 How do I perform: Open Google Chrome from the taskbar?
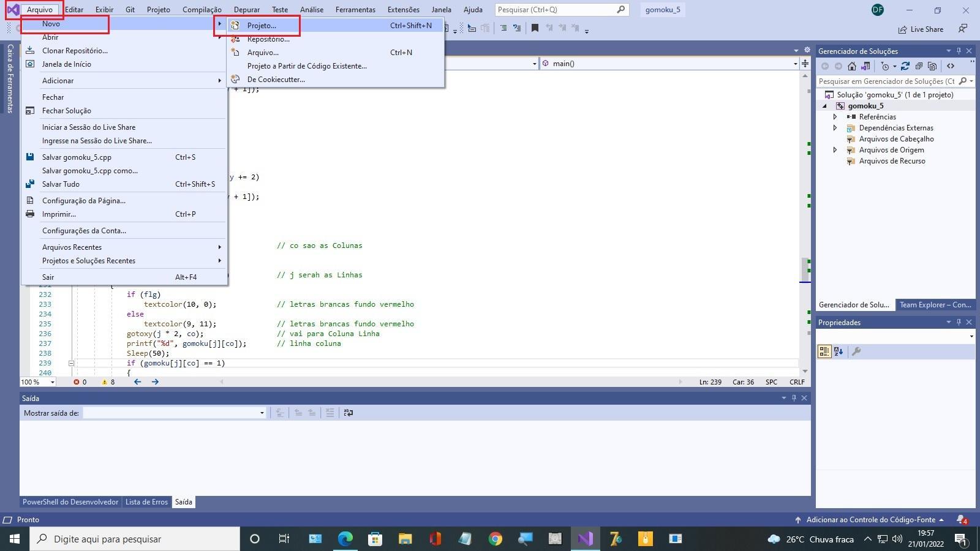coord(495,539)
